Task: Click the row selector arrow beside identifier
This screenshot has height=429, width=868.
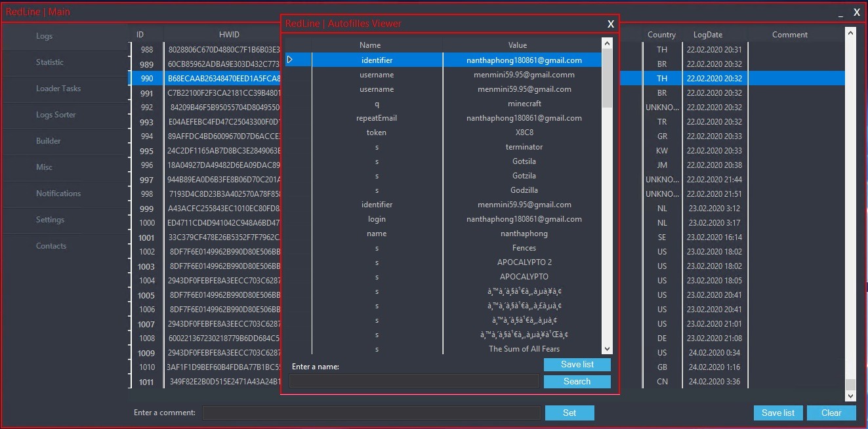Action: (x=290, y=60)
